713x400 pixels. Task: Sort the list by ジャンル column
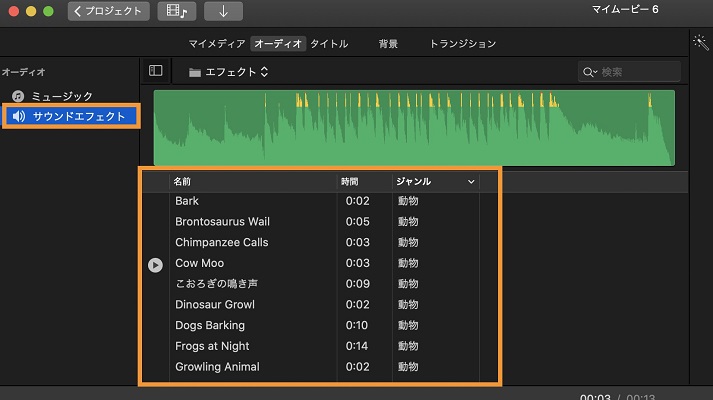click(x=413, y=181)
